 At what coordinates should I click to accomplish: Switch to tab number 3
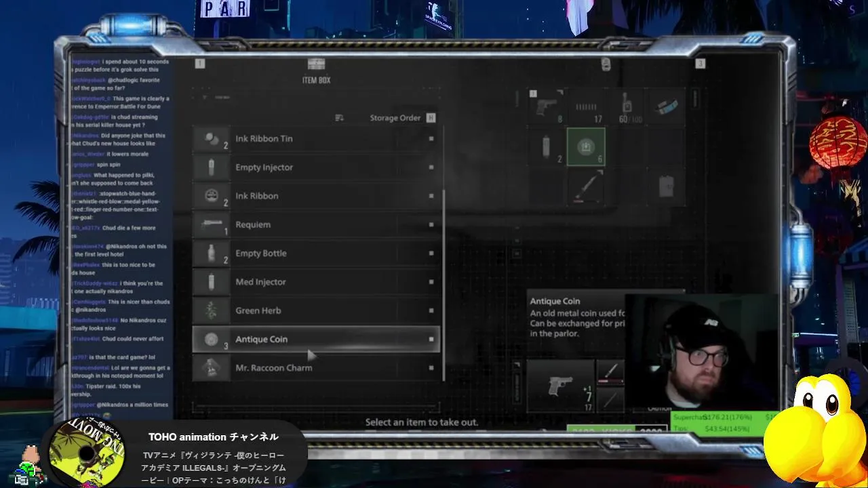[701, 64]
